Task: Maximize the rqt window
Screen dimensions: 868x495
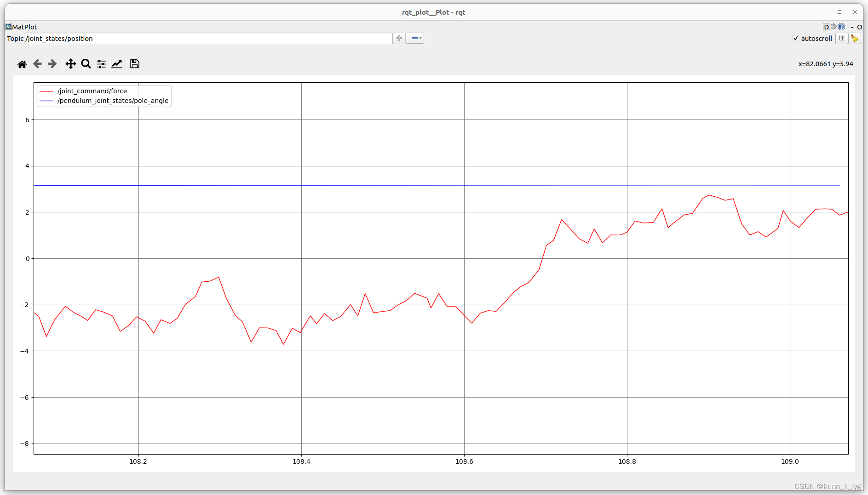Action: point(839,12)
